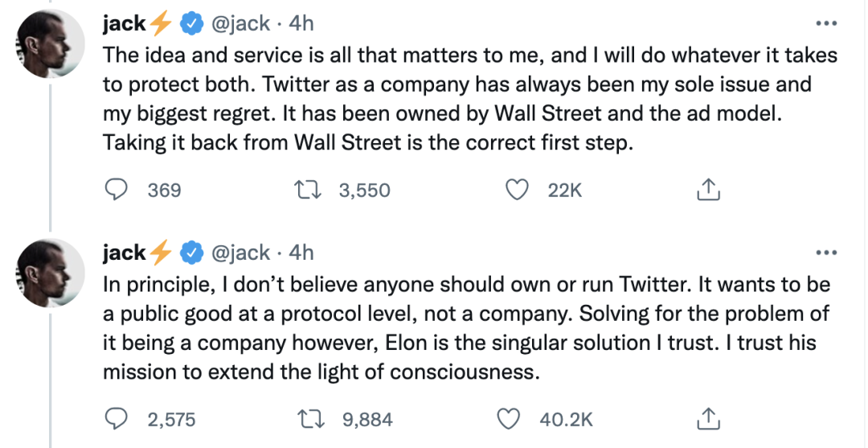The height and width of the screenshot is (448, 868).
Task: Reply to the tweet with 2,575 replies
Action: coord(117,419)
